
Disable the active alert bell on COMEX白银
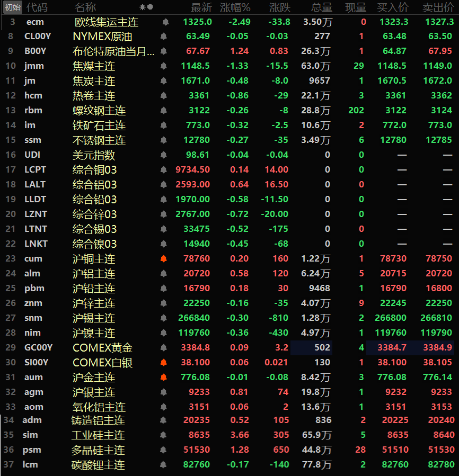[x=163, y=363]
